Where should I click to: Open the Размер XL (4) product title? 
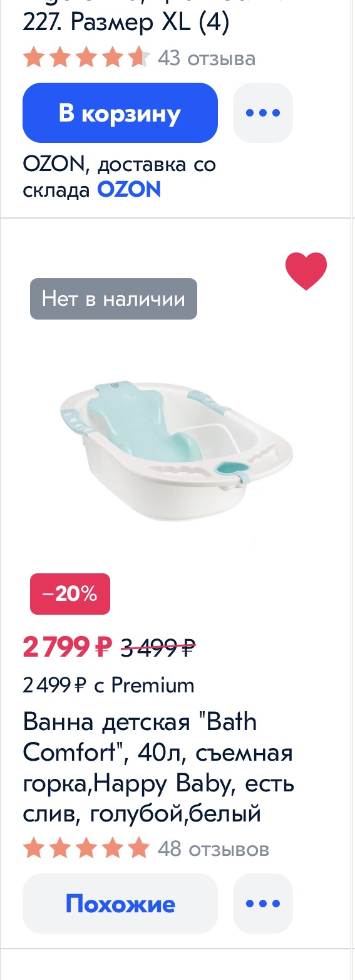[126, 23]
